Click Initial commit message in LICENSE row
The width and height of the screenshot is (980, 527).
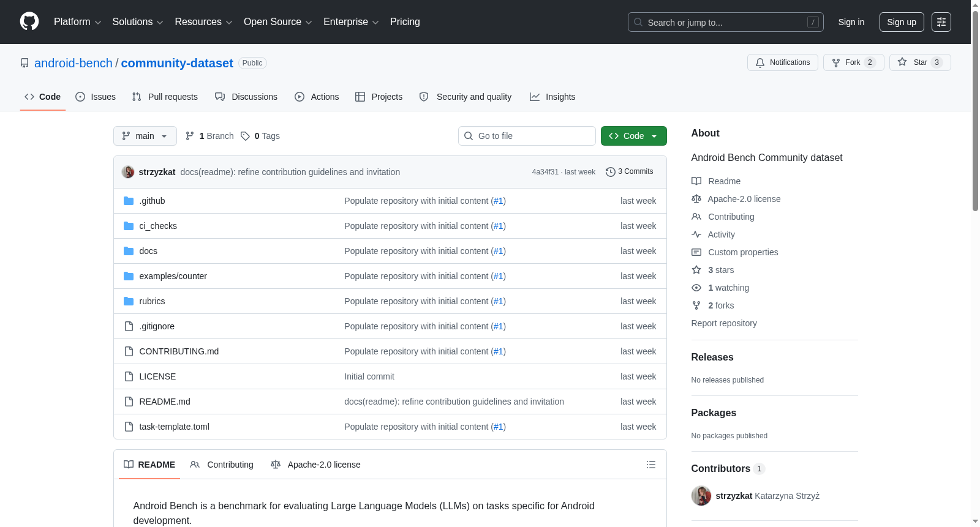point(369,376)
